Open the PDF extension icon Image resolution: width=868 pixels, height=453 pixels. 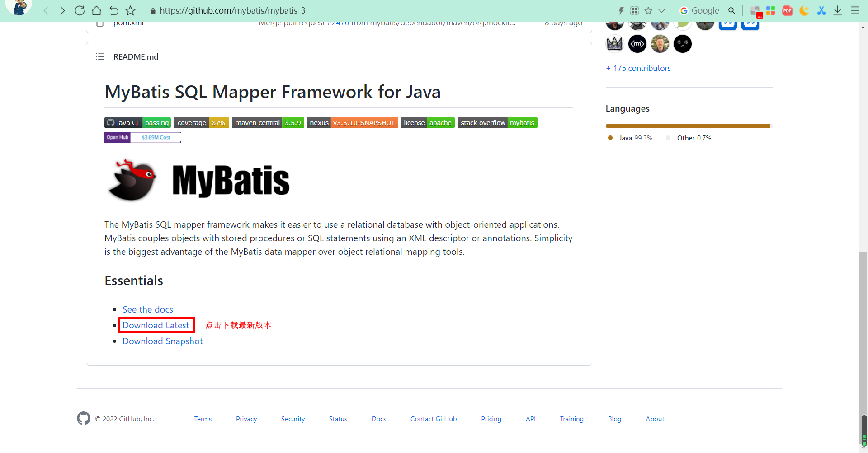788,10
